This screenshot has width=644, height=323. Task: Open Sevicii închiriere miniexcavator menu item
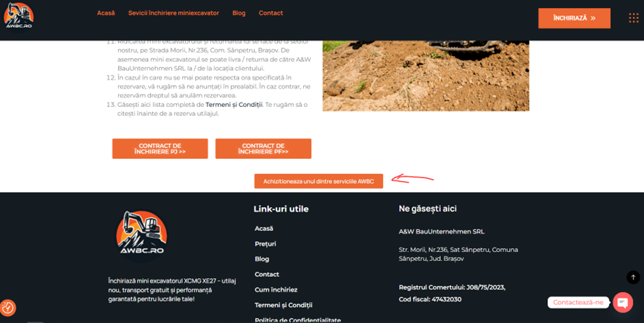point(173,13)
